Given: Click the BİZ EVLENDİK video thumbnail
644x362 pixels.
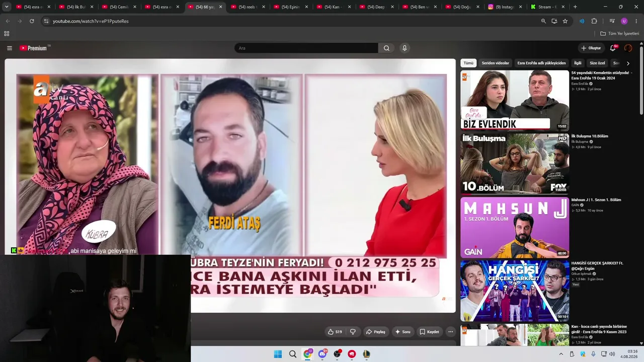Looking at the screenshot, I should (515, 101).
